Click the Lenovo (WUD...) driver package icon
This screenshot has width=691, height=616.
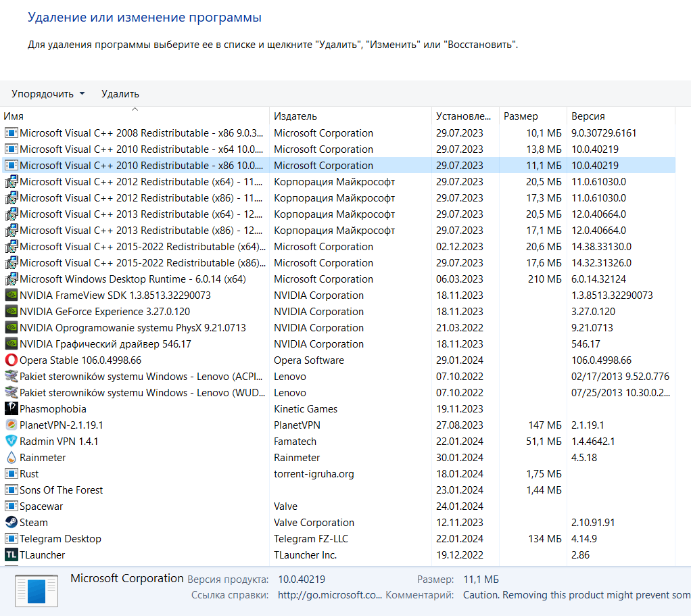point(11,393)
